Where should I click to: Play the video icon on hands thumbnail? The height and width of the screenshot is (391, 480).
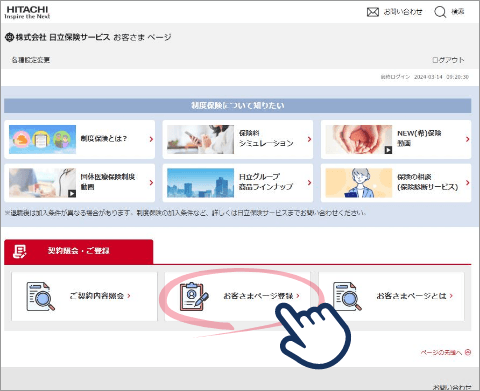(x=388, y=150)
